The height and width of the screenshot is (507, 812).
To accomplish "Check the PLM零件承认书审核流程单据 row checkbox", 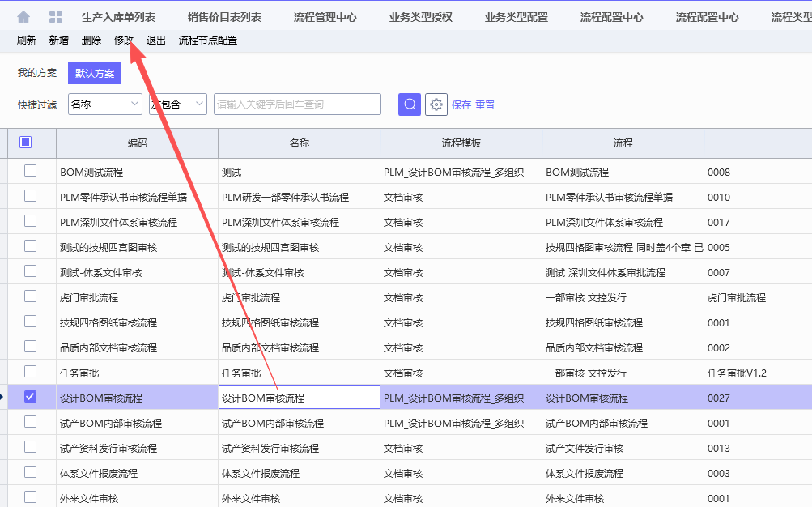I will coord(30,196).
